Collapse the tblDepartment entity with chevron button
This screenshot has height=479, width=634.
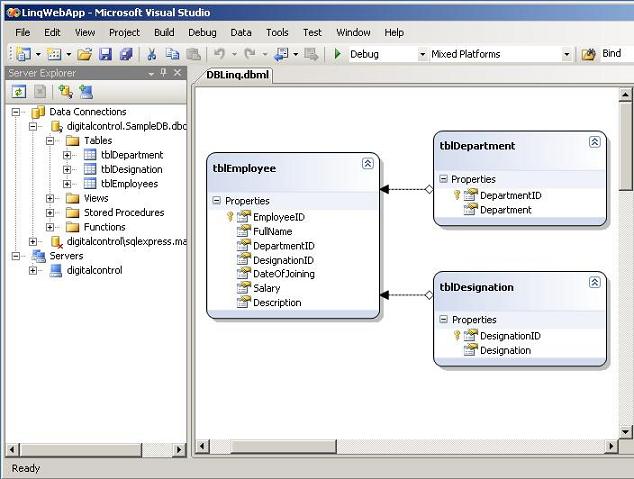pyautogui.click(x=594, y=142)
